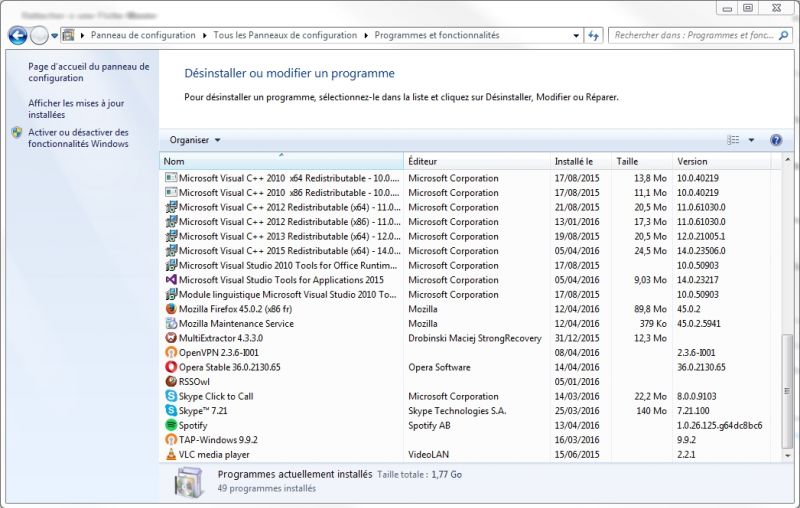The image size is (800, 508).
Task: Click the MultiExtractor 4.3.3.0 icon
Action: (171, 338)
